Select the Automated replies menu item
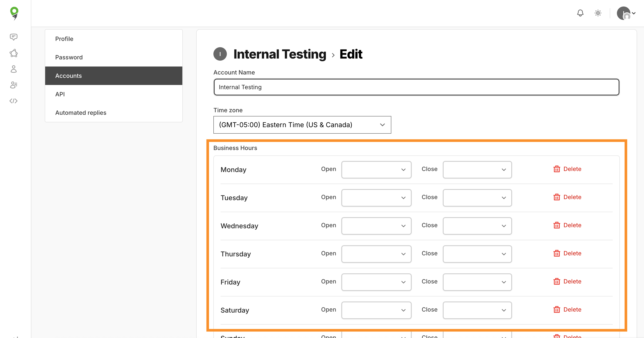This screenshot has width=644, height=338. coord(81,113)
